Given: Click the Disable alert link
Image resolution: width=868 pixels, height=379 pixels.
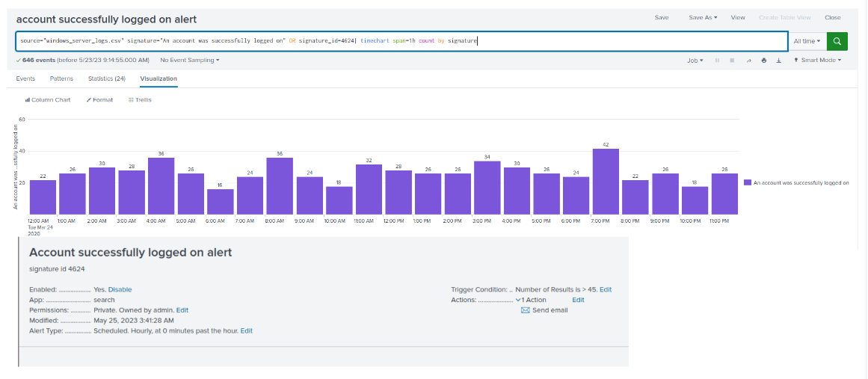Looking at the screenshot, I should 120,289.
